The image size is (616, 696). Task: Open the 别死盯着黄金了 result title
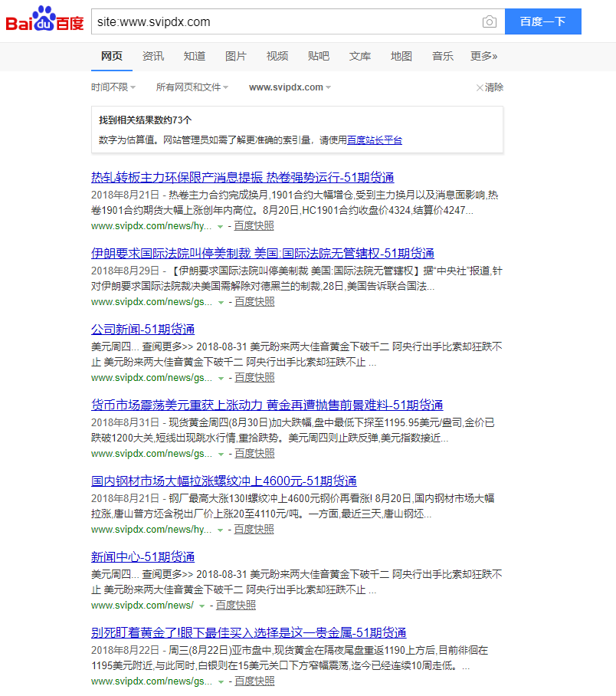[248, 633]
